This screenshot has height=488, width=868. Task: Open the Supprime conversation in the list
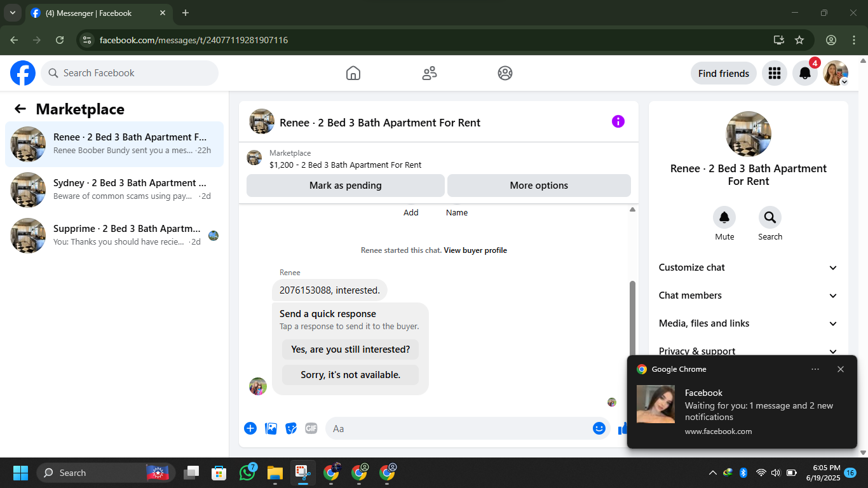coord(114,236)
